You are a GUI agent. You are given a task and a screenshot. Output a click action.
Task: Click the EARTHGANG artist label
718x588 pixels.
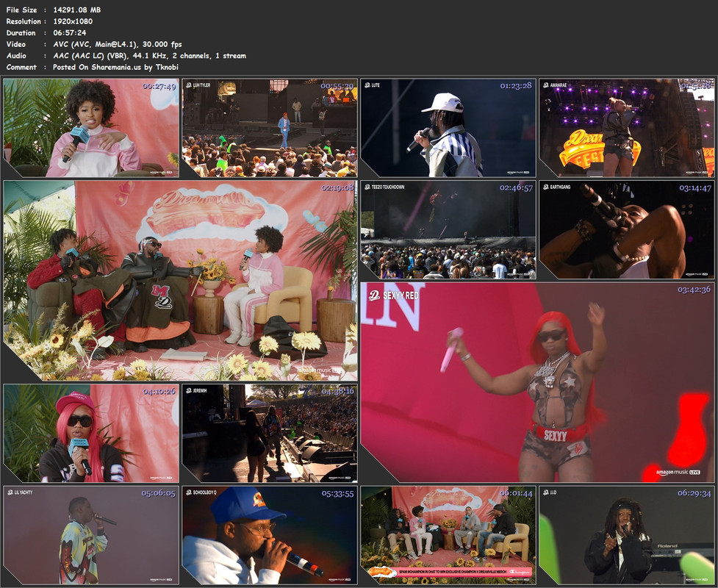(560, 187)
